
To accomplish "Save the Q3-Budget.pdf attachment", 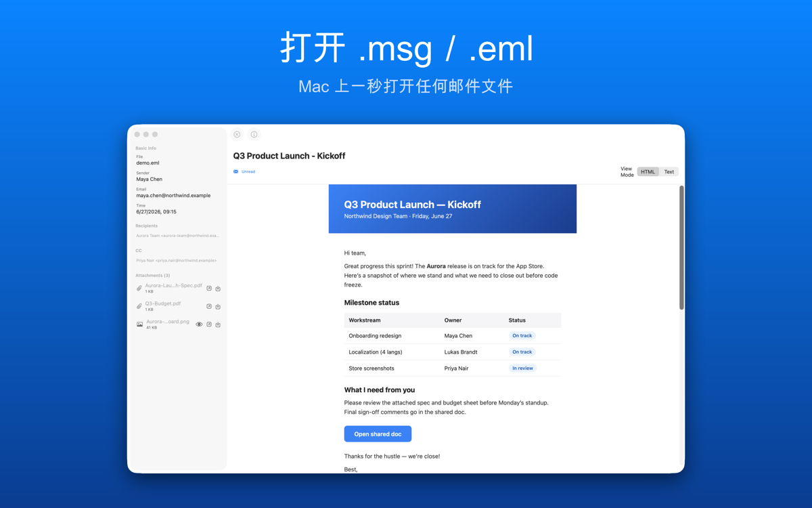I will click(x=218, y=306).
